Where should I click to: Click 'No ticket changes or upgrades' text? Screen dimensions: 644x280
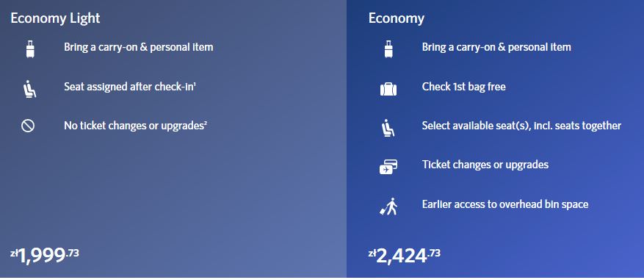click(x=135, y=126)
